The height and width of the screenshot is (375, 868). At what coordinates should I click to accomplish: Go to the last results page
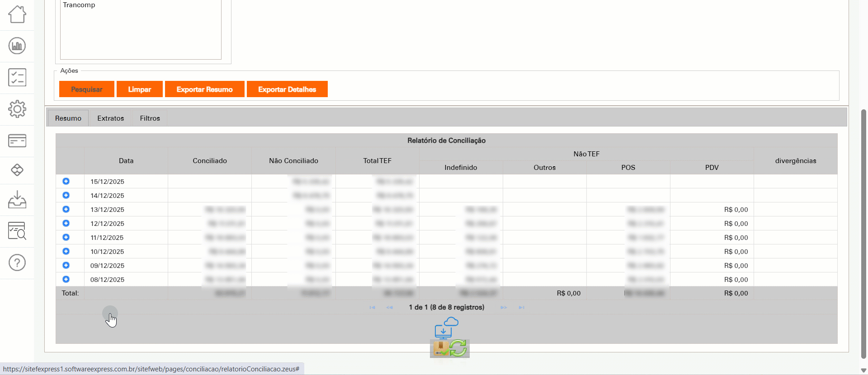coord(521,307)
